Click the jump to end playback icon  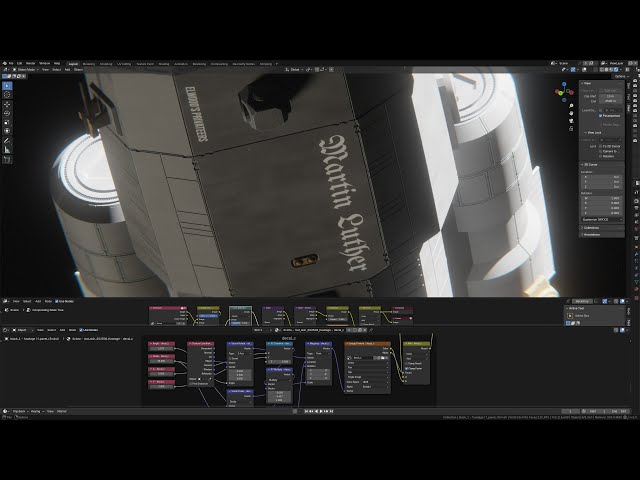(331, 411)
